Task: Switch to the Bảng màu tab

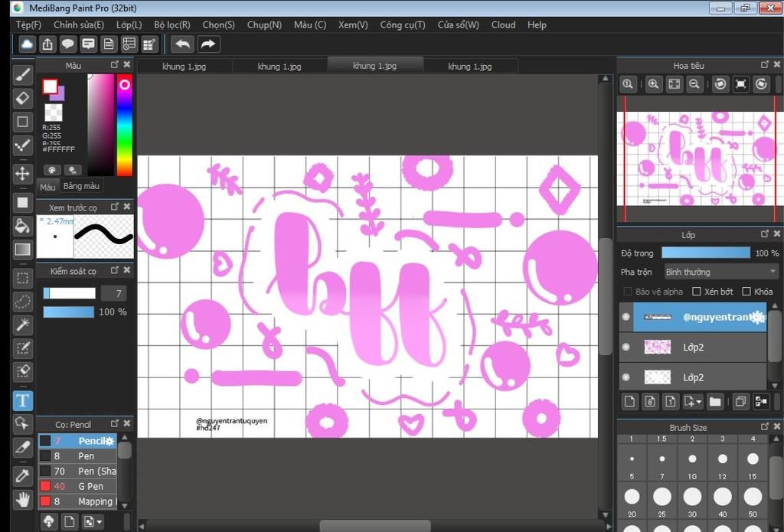Action: pos(81,186)
